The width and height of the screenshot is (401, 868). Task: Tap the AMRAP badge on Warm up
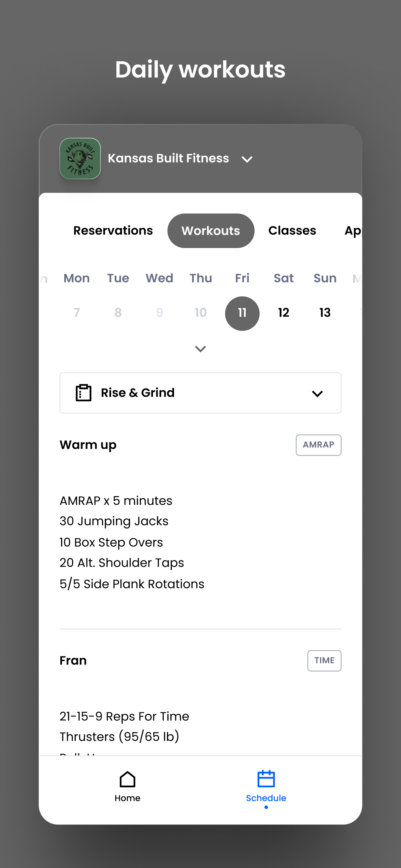click(x=318, y=445)
